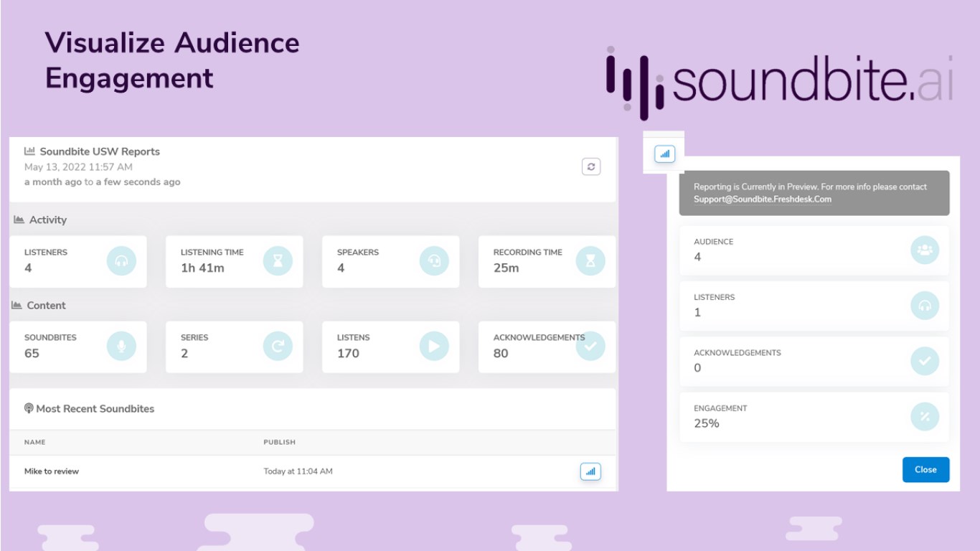Click the Audience people icon
Image resolution: width=980 pixels, height=551 pixels.
click(925, 250)
